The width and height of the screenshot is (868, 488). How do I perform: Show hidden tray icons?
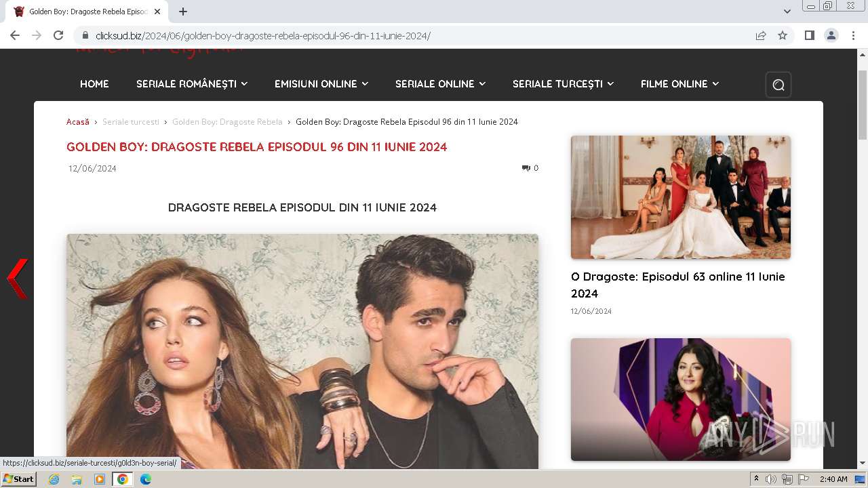pyautogui.click(x=757, y=479)
